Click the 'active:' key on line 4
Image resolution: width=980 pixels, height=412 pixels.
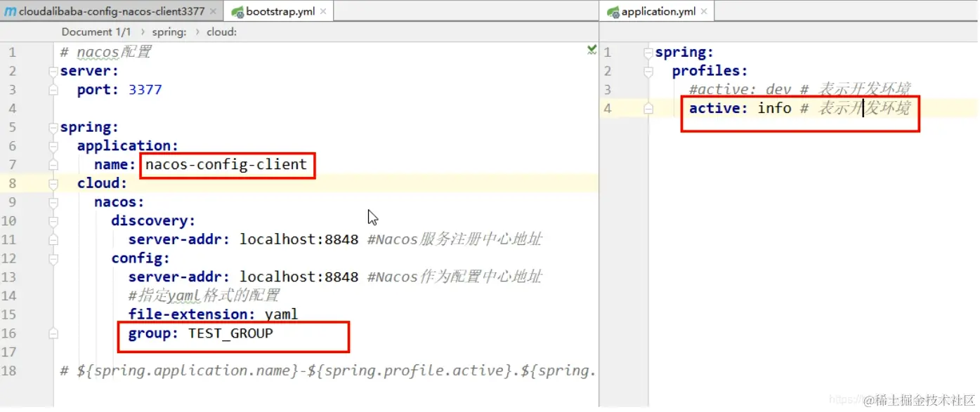(719, 108)
